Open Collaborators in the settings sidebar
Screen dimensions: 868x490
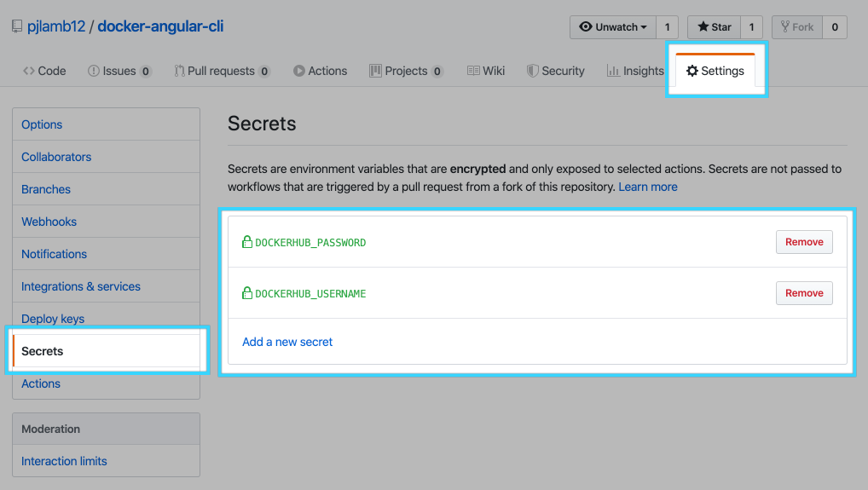click(x=106, y=157)
